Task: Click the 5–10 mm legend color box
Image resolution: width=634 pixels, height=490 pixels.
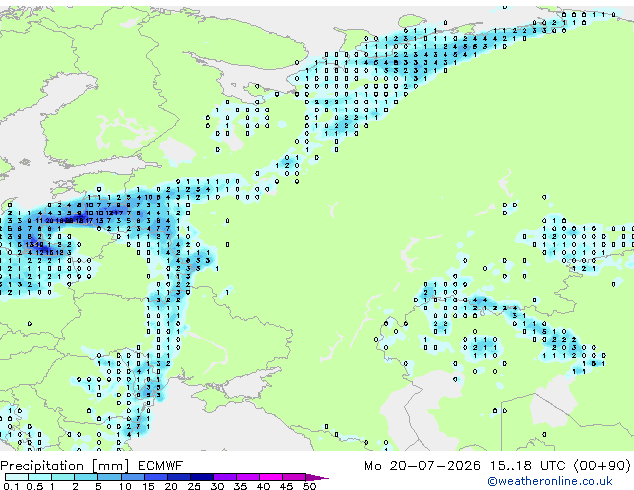Action: pos(109,477)
